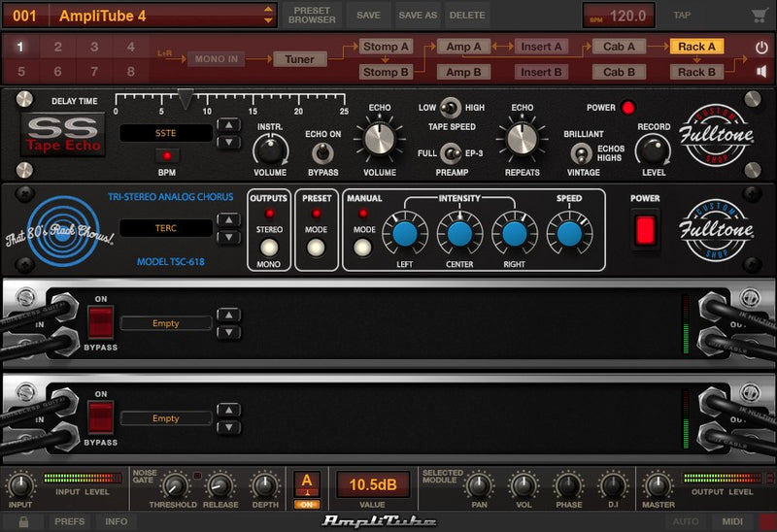Mute audio with the speaker icon
The width and height of the screenshot is (777, 532).
(x=761, y=72)
